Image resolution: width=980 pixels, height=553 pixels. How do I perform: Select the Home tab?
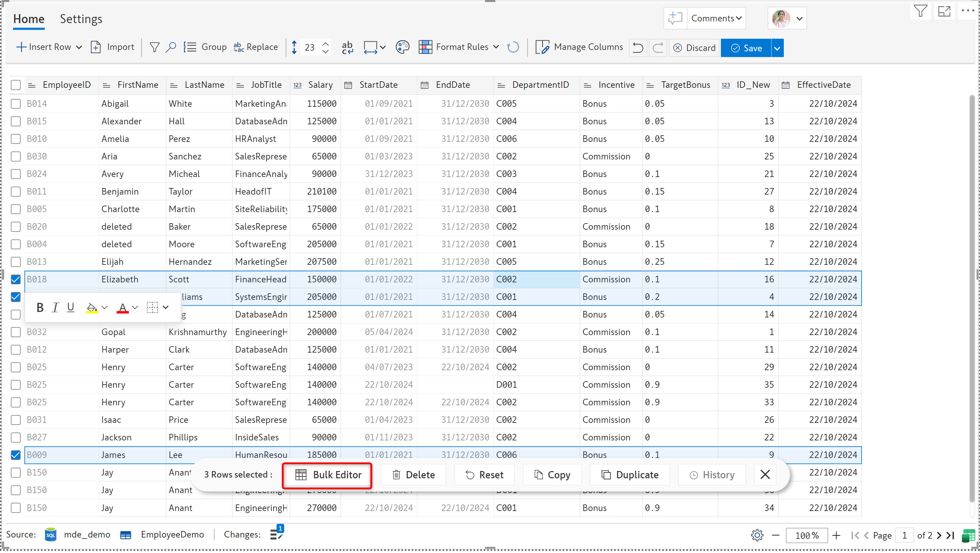pyautogui.click(x=29, y=19)
